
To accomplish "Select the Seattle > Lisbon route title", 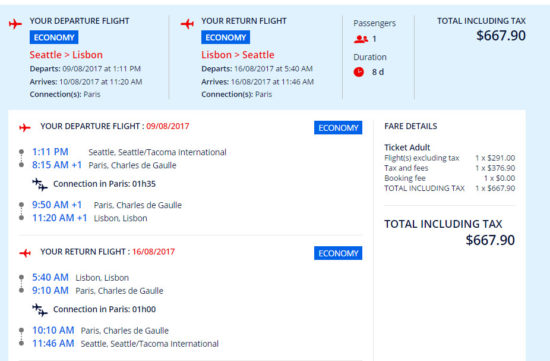I will coord(66,55).
